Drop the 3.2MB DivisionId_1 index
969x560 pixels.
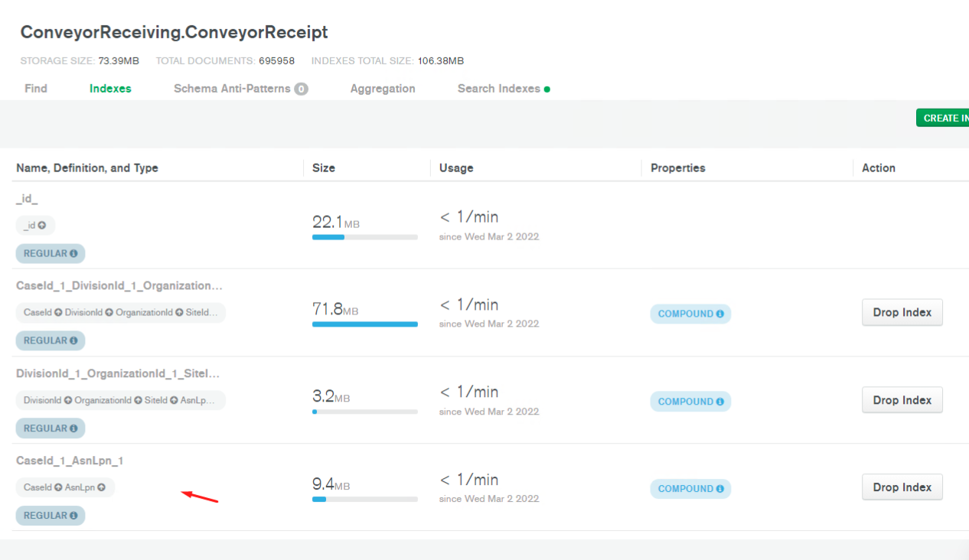click(x=902, y=400)
